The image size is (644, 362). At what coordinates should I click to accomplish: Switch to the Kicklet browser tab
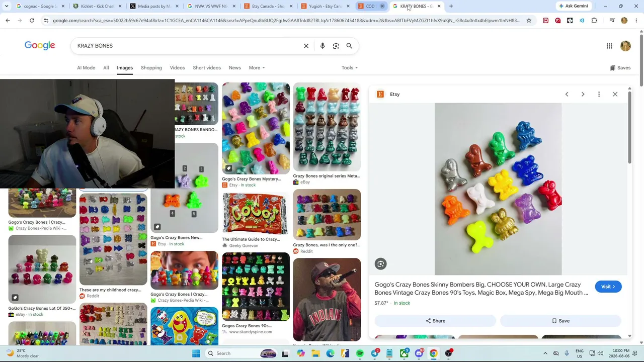point(96,6)
